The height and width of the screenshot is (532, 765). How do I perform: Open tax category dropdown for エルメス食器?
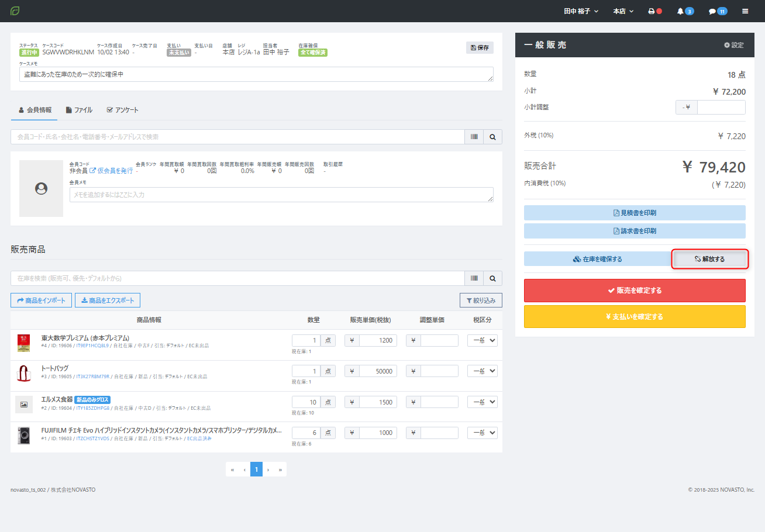click(x=483, y=402)
